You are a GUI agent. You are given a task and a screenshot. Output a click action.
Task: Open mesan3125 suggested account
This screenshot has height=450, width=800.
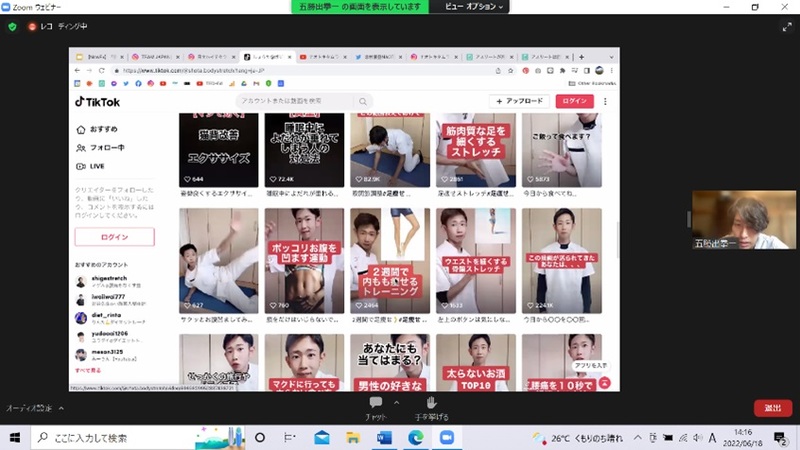point(106,355)
